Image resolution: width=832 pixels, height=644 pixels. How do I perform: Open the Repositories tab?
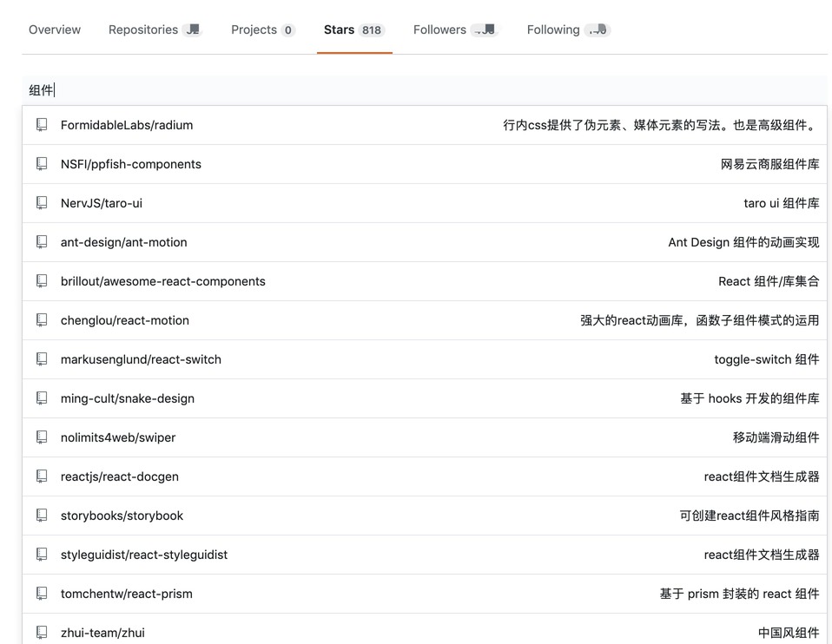(x=155, y=30)
